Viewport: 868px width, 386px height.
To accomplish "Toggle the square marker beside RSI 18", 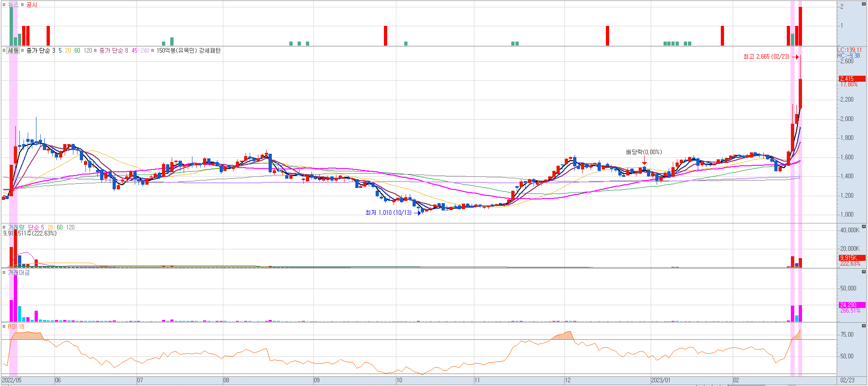I will [4, 326].
